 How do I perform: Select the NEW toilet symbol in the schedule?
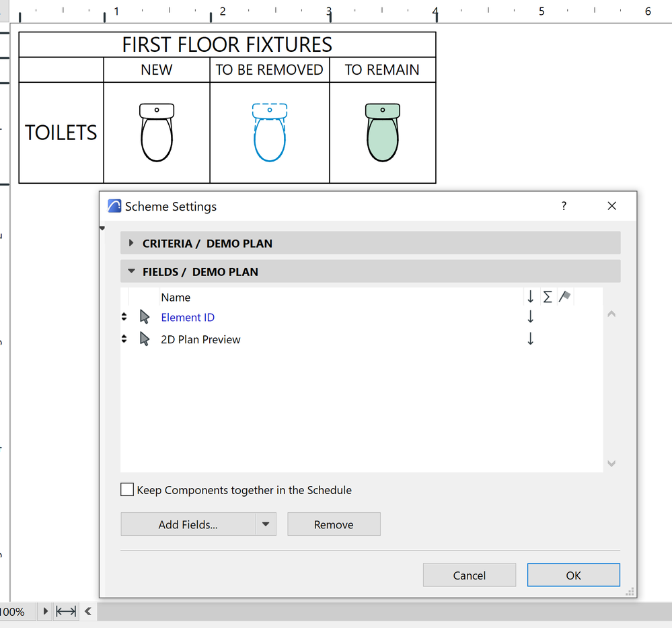click(157, 132)
